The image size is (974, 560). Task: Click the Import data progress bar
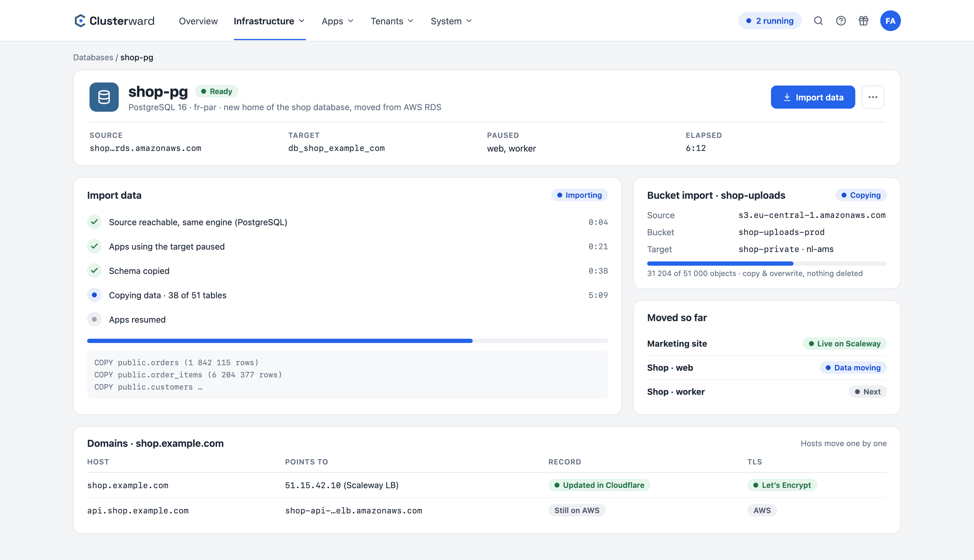click(x=347, y=341)
